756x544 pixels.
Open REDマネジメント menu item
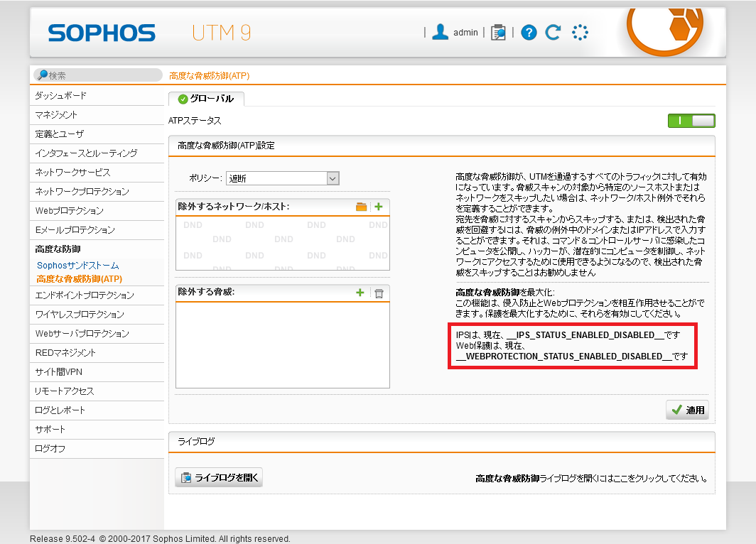97,353
